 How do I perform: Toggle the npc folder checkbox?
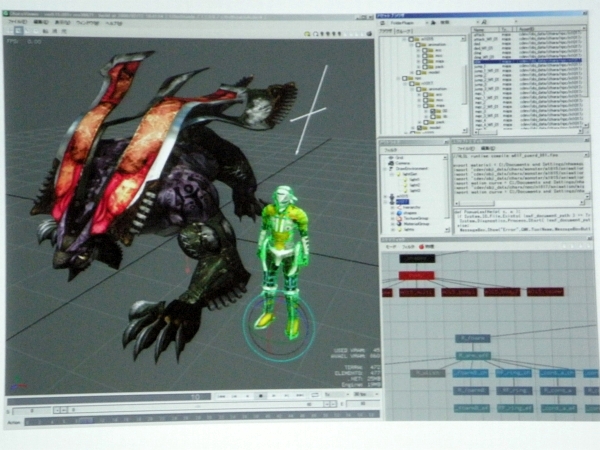click(405, 78)
